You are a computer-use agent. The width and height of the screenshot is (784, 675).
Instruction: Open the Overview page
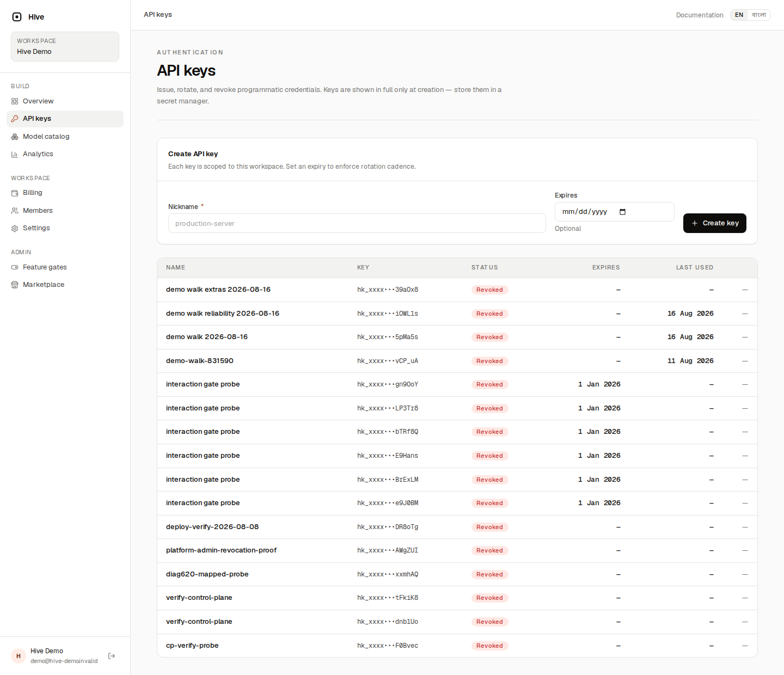(x=65, y=101)
